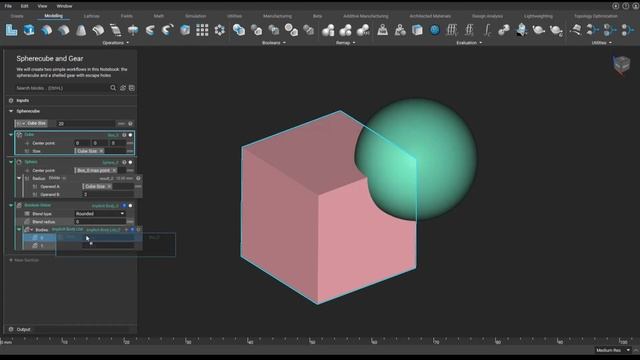Click the info icon on Radius Divide row
This screenshot has height=360, width=640.
pos(138,178)
